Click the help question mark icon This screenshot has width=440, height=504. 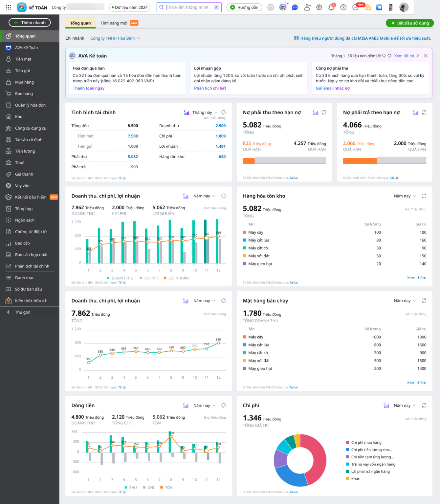coord(343,7)
